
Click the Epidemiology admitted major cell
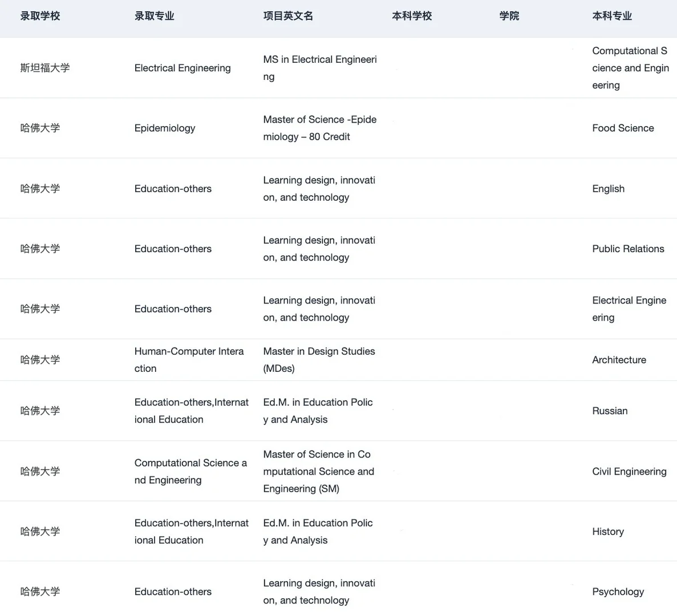[x=165, y=128]
